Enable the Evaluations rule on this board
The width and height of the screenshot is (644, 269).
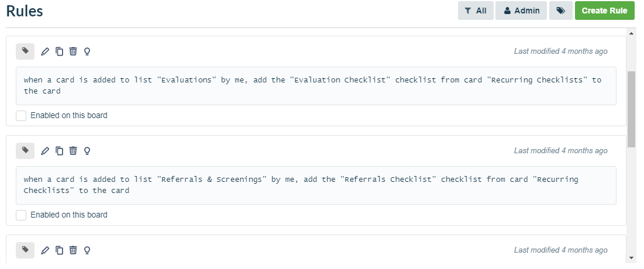point(21,116)
